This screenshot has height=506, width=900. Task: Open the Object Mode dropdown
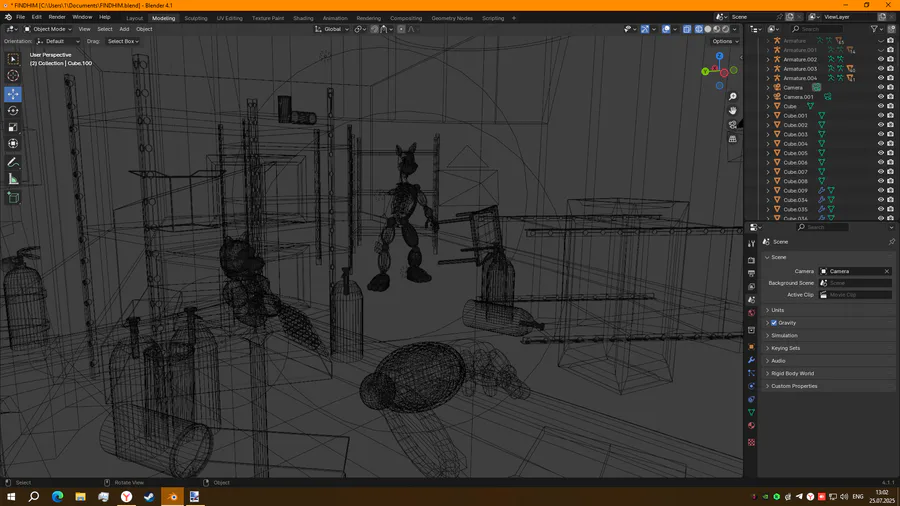pyautogui.click(x=48, y=29)
